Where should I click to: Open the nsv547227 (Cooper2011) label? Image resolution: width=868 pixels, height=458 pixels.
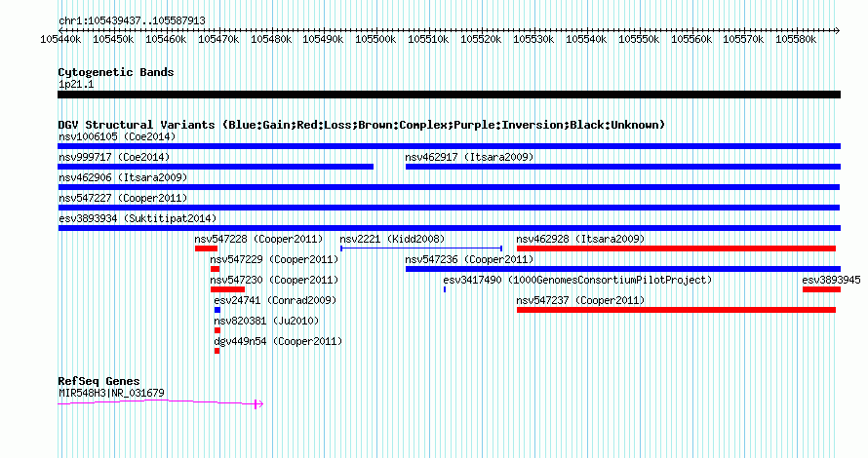[123, 198]
